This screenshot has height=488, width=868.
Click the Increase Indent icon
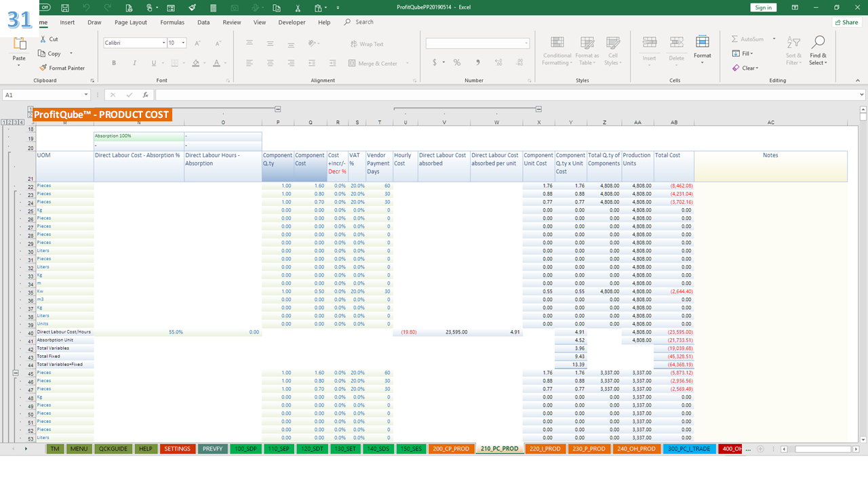pyautogui.click(x=332, y=63)
